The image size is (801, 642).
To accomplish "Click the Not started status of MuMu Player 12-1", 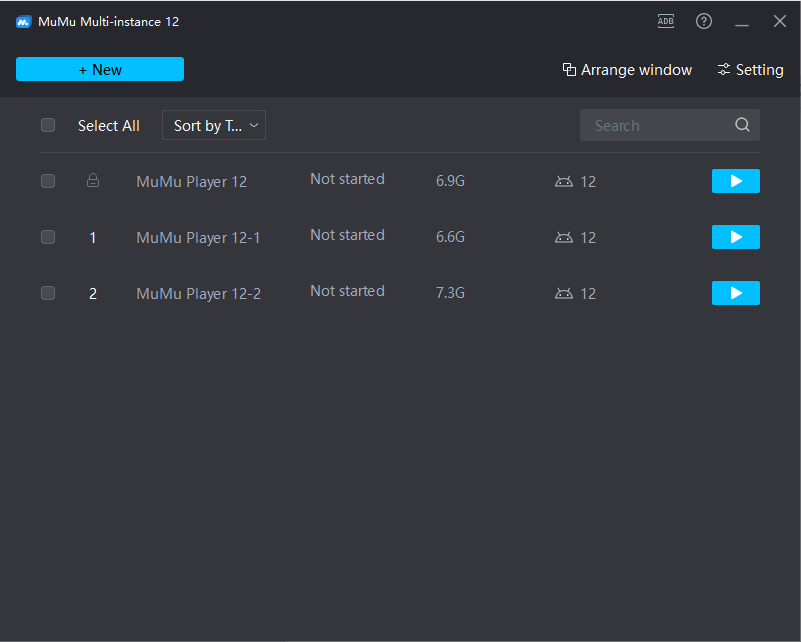I will click(347, 235).
